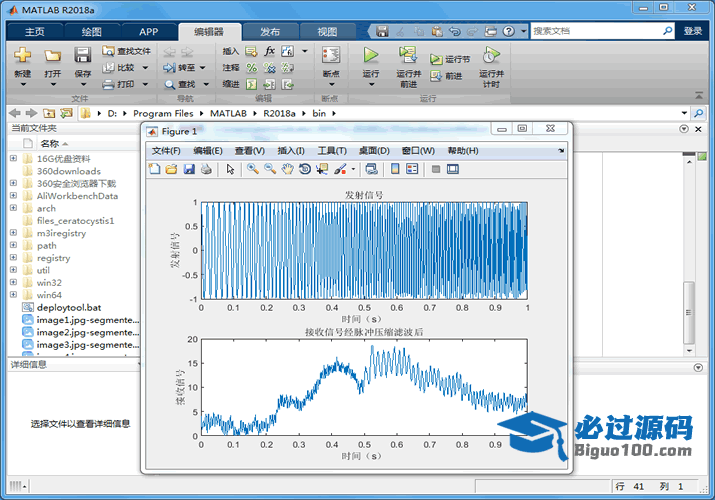Open the 打印 dropdown arrow

tap(145, 84)
